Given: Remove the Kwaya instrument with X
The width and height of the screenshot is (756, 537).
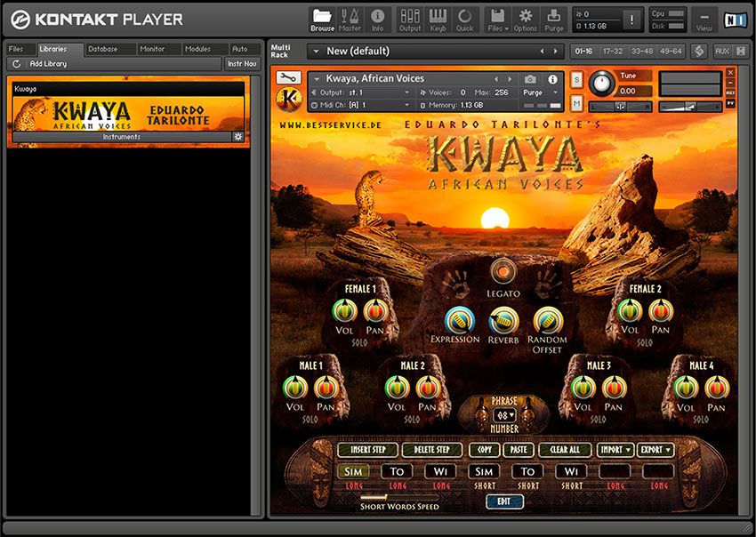Looking at the screenshot, I should pos(730,72).
